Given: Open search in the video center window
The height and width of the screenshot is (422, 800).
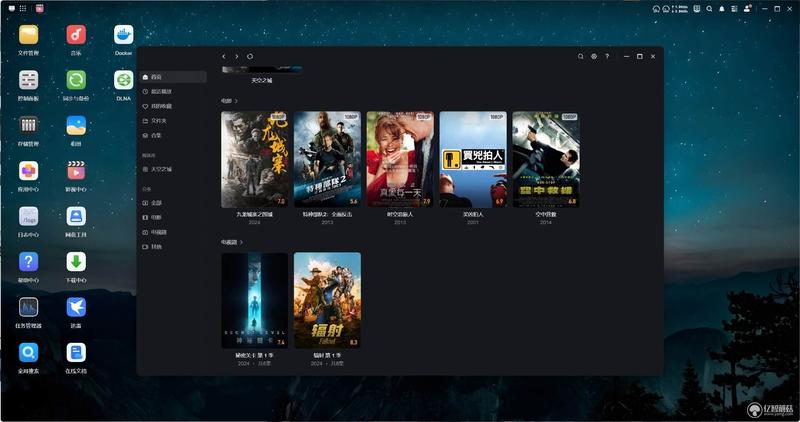Looking at the screenshot, I should [581, 56].
